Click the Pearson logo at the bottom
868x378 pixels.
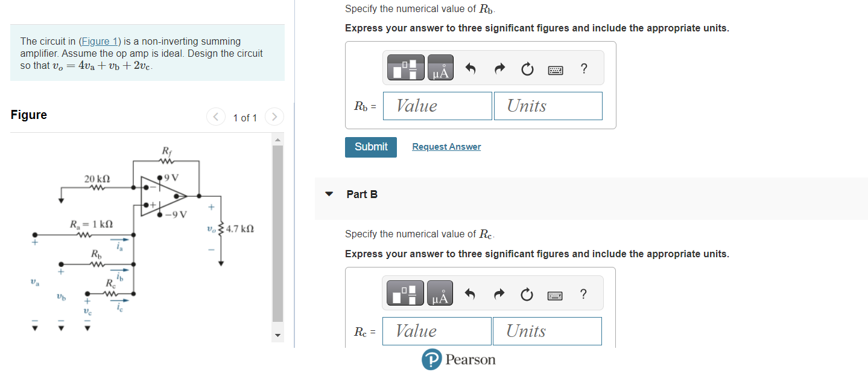[x=459, y=359]
